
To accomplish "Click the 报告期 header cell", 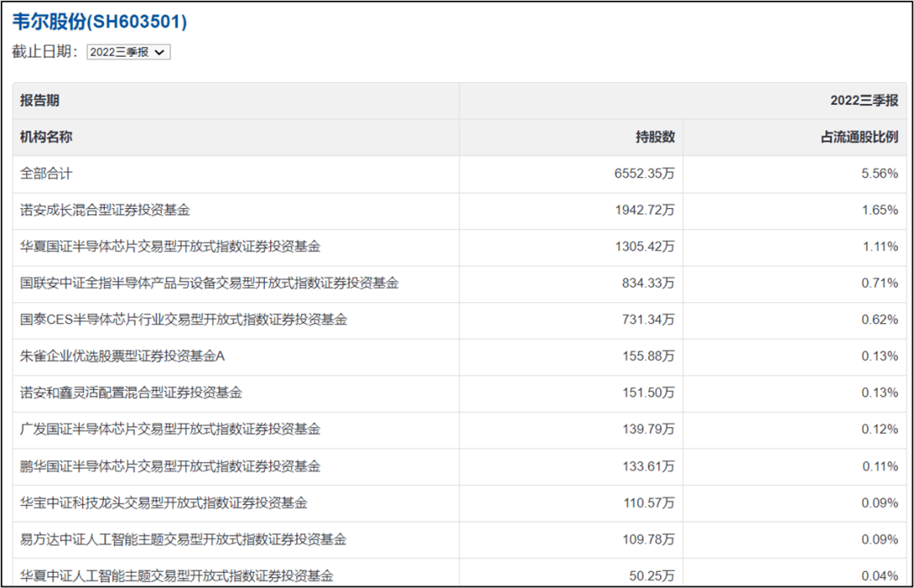I will tap(40, 101).
